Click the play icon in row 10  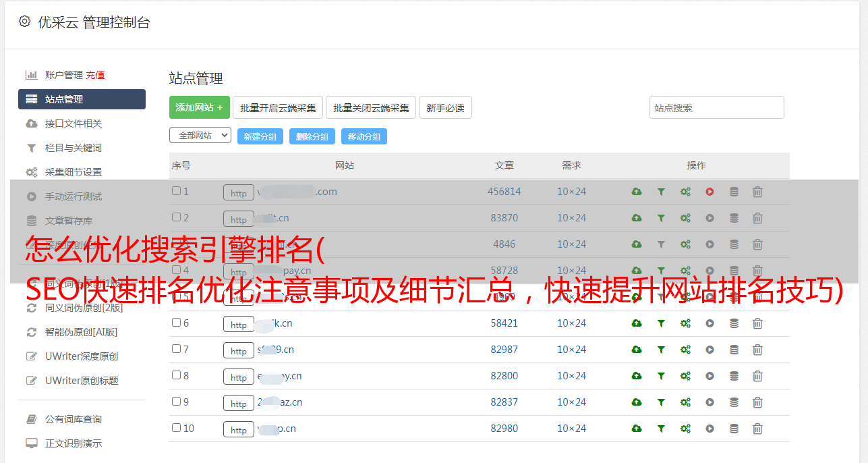pos(710,429)
